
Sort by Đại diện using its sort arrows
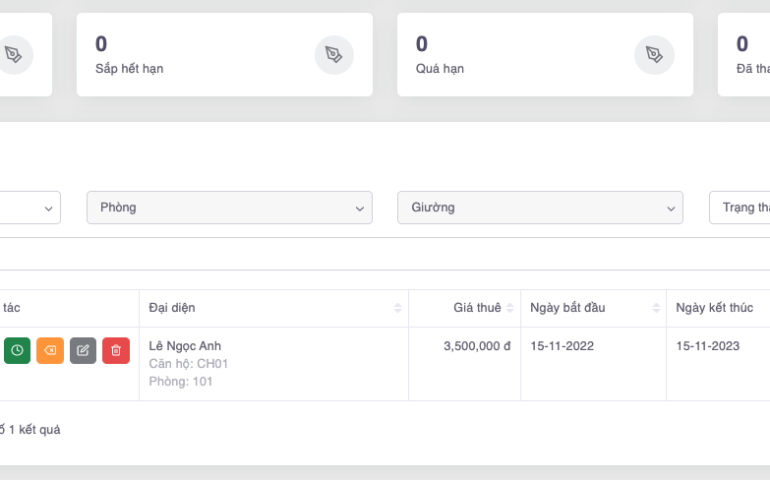(398, 308)
